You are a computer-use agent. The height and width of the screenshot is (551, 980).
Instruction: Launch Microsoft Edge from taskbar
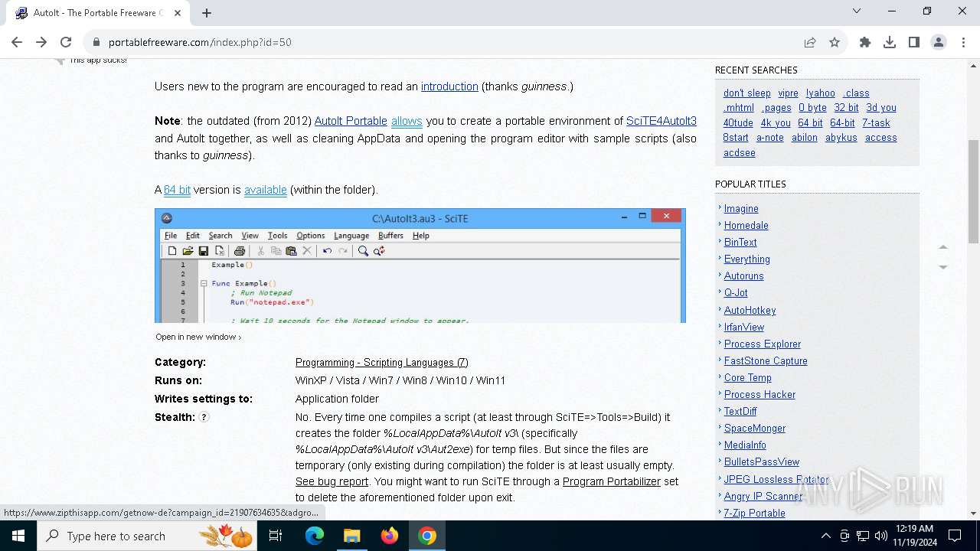(x=315, y=536)
